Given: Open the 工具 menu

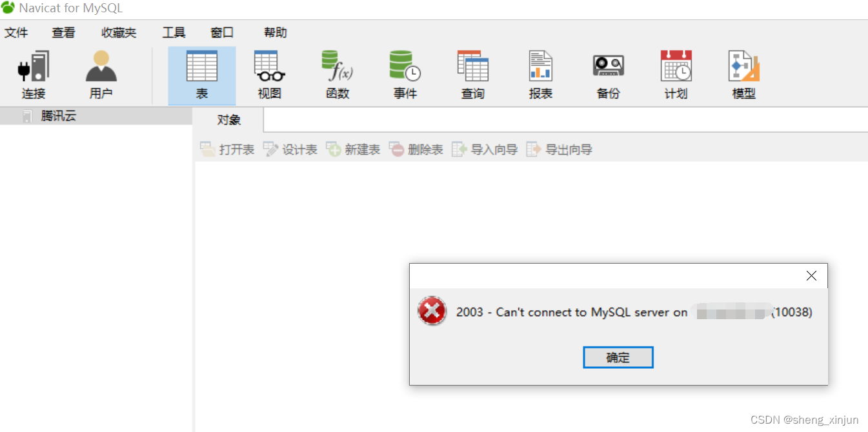Looking at the screenshot, I should (x=174, y=33).
